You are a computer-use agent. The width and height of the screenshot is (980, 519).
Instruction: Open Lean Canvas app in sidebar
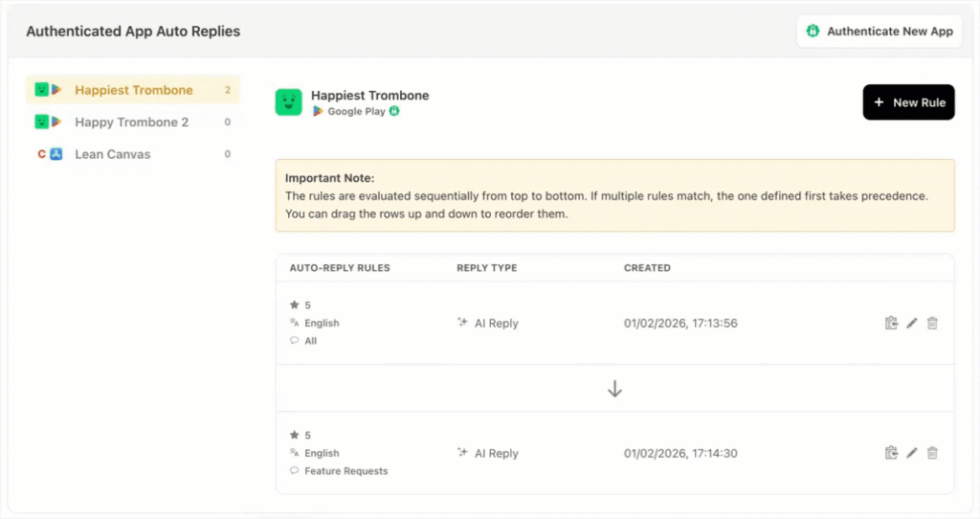(112, 154)
